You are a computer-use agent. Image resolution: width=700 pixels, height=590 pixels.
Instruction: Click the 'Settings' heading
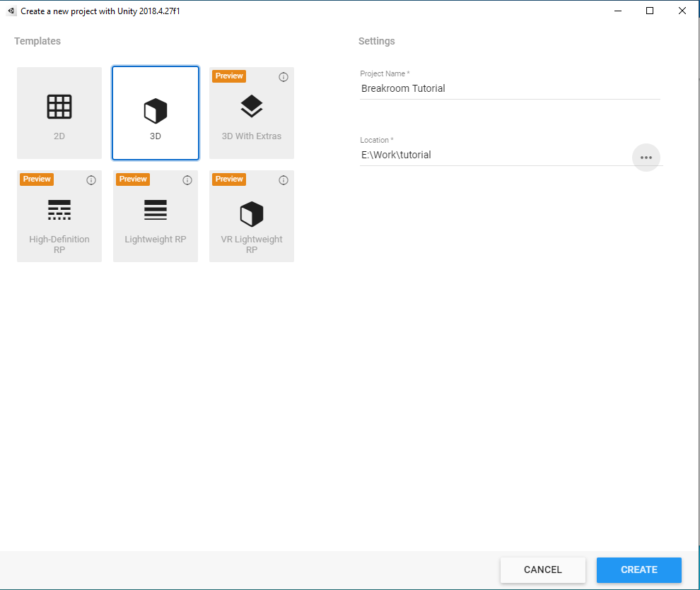[x=377, y=41]
